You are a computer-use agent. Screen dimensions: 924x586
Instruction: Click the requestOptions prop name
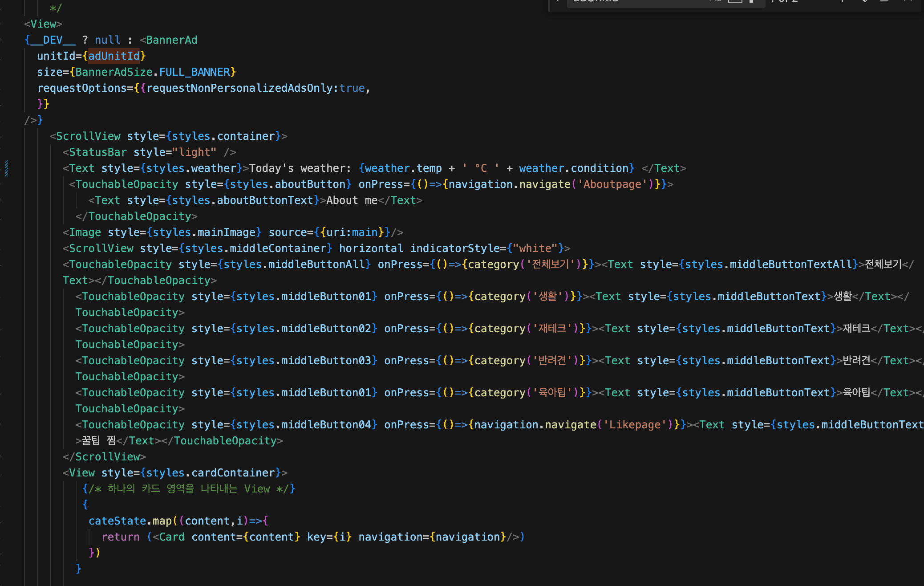[82, 88]
